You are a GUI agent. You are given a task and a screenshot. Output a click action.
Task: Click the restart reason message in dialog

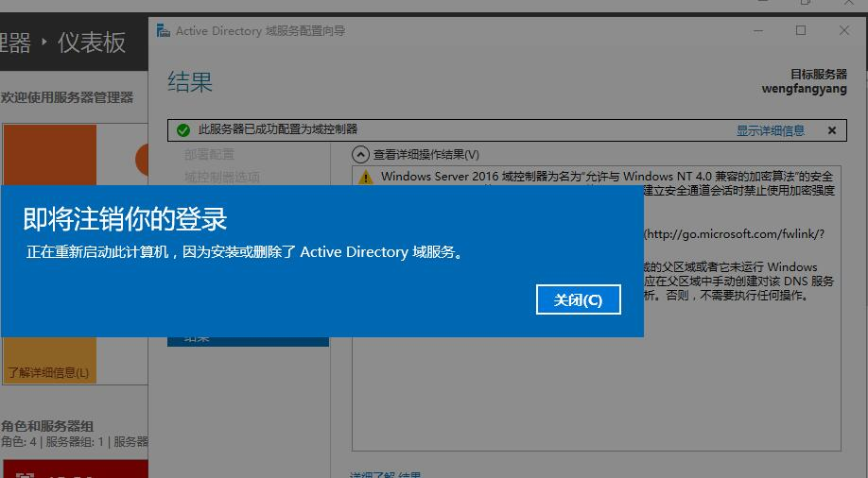point(245,251)
